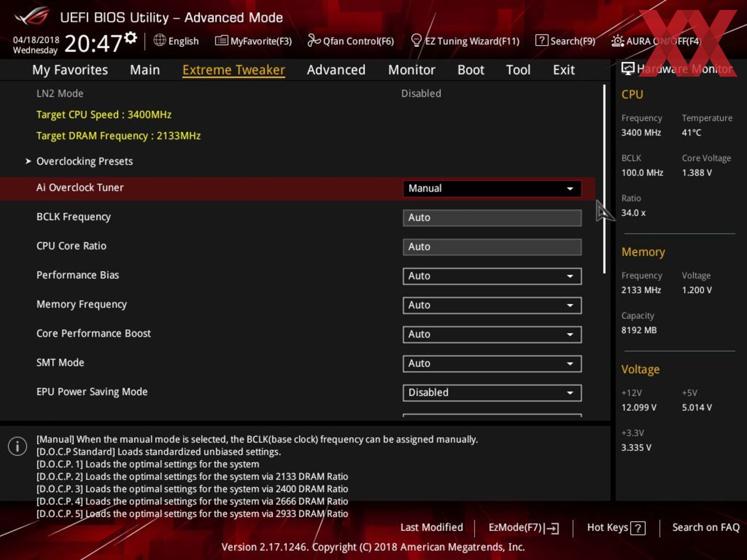
Task: Click Memory Voltage 1.200 V value
Action: point(697,290)
